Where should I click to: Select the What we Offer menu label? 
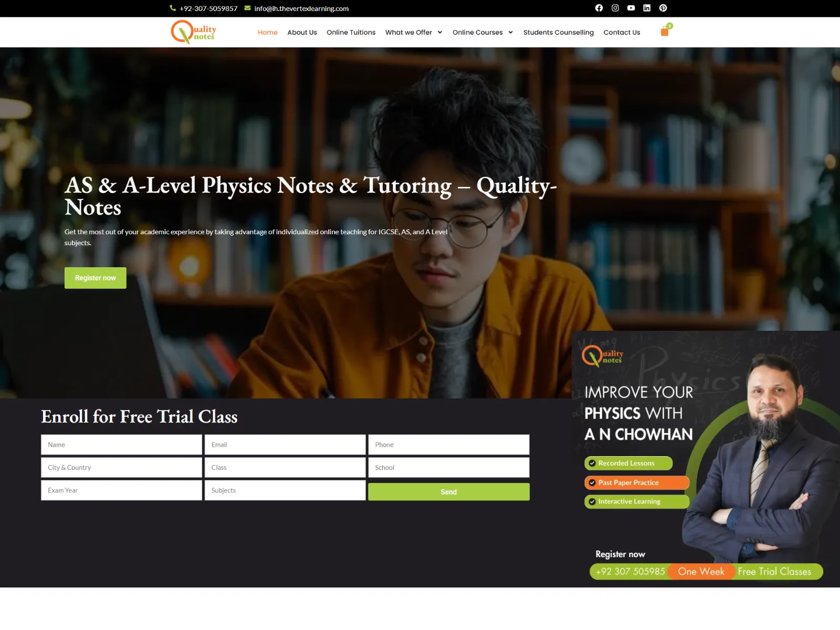[408, 33]
